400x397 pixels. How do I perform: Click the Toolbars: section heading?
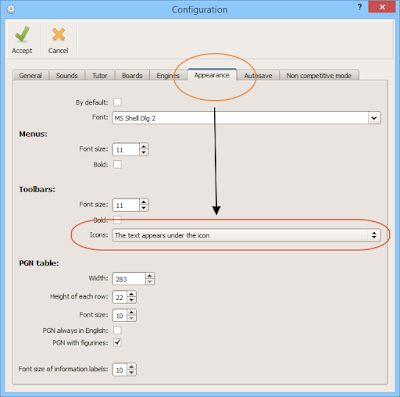[x=37, y=189]
